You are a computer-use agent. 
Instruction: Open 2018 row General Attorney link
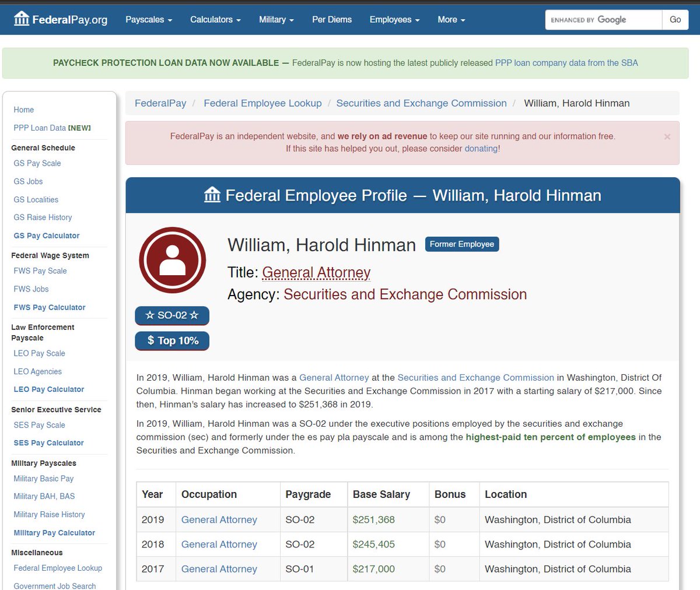(219, 544)
